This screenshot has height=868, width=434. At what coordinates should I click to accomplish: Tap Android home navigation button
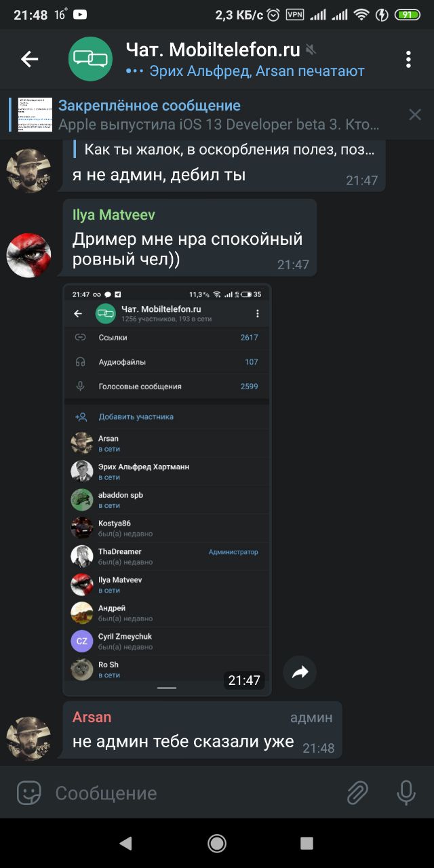[217, 843]
